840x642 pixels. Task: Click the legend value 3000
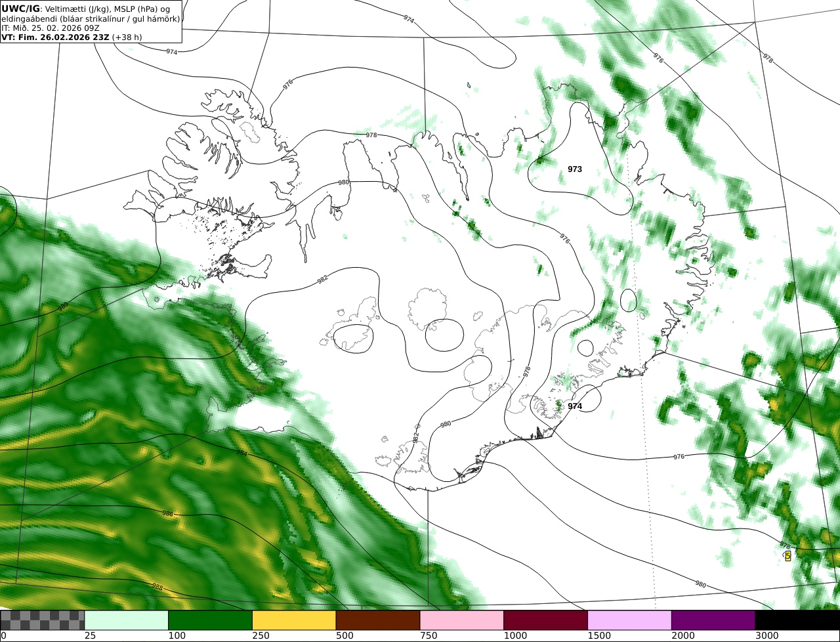pyautogui.click(x=766, y=636)
